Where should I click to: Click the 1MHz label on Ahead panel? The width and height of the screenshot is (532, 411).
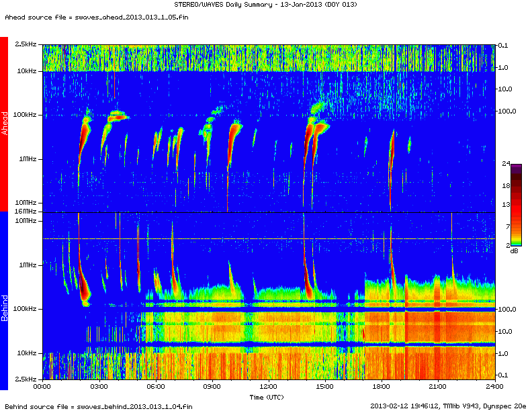28,159
